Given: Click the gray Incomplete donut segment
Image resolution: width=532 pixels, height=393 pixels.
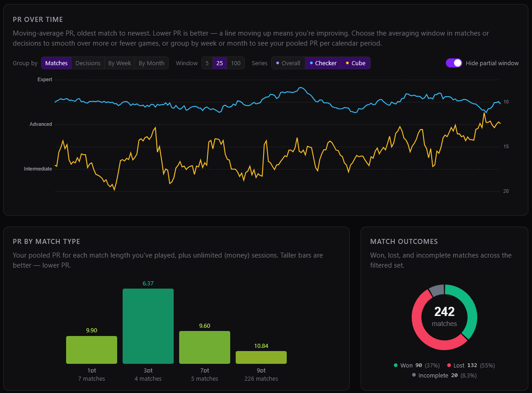Looking at the screenshot, I should click(437, 290).
